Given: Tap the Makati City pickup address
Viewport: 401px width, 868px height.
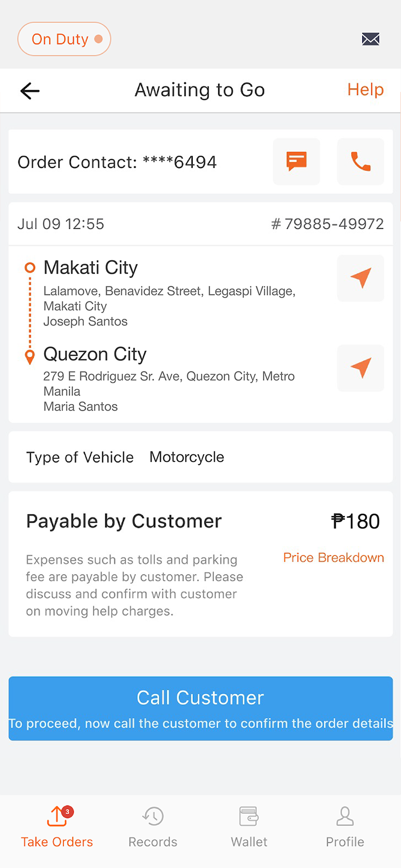Looking at the screenshot, I should click(169, 298).
